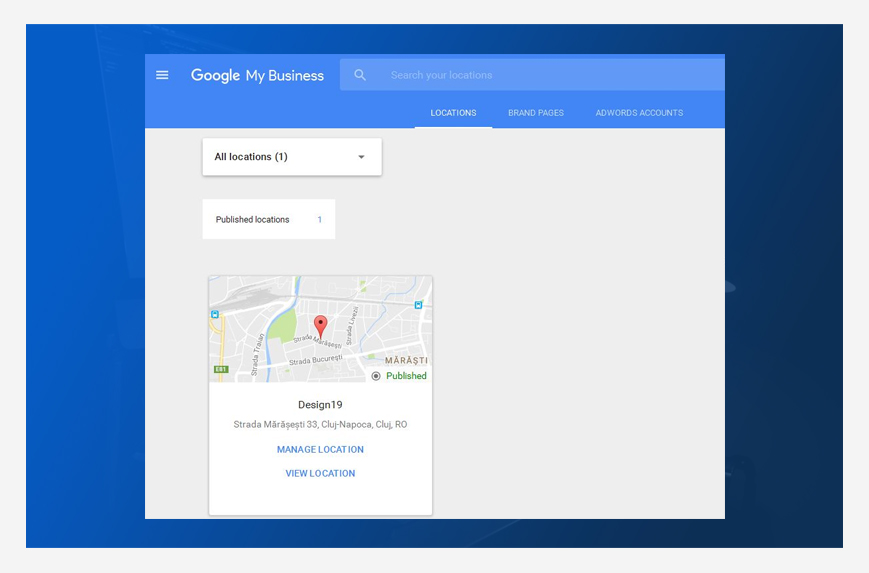Open the Brand Pages tab

(536, 113)
